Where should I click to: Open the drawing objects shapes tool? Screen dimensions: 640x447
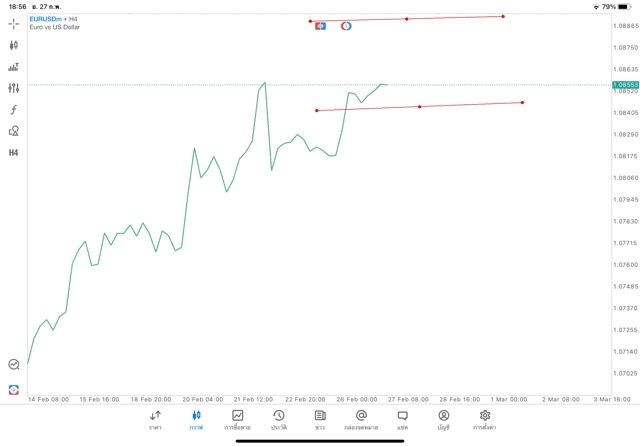(14, 131)
